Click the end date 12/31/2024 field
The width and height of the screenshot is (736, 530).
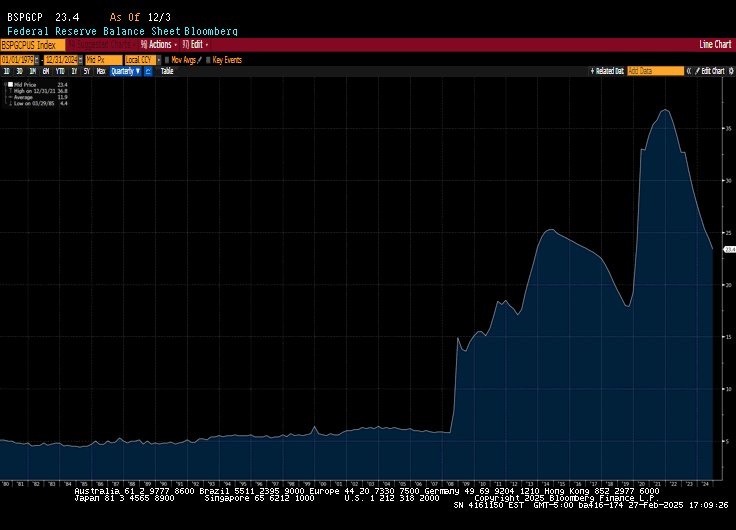(61, 60)
